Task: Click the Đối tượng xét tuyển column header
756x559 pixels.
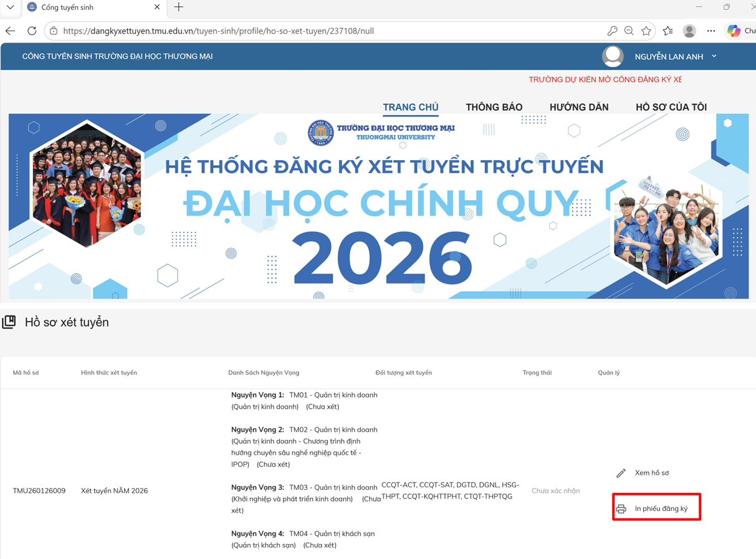Action: (404, 373)
